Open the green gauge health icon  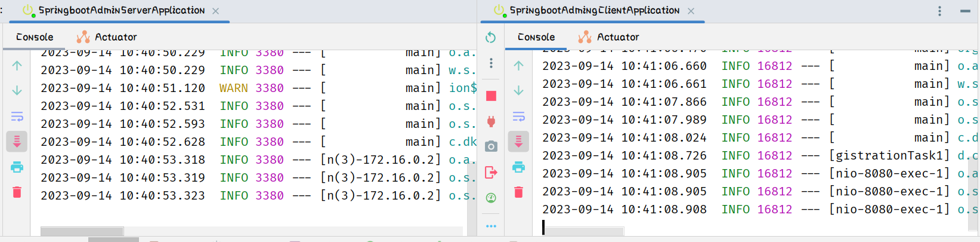click(491, 198)
